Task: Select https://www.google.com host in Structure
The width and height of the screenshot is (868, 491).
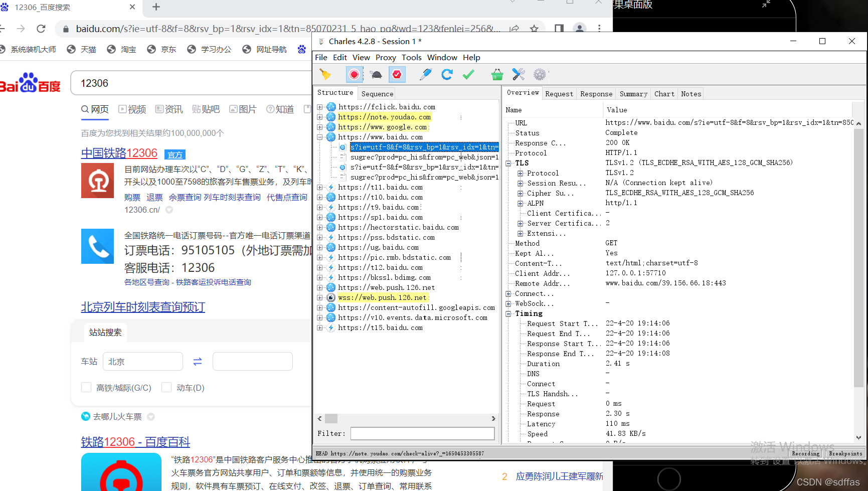Action: [x=383, y=127]
